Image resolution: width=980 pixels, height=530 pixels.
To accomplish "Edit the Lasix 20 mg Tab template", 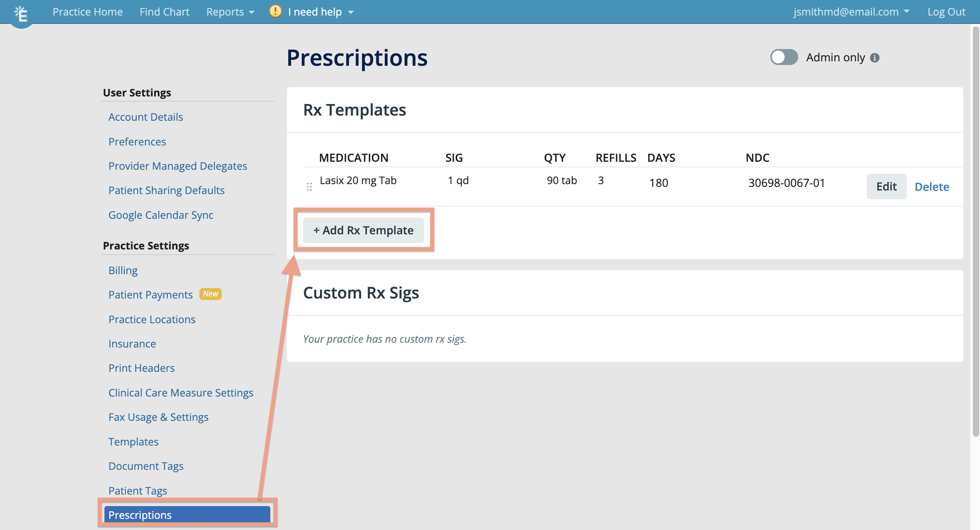I will [886, 186].
